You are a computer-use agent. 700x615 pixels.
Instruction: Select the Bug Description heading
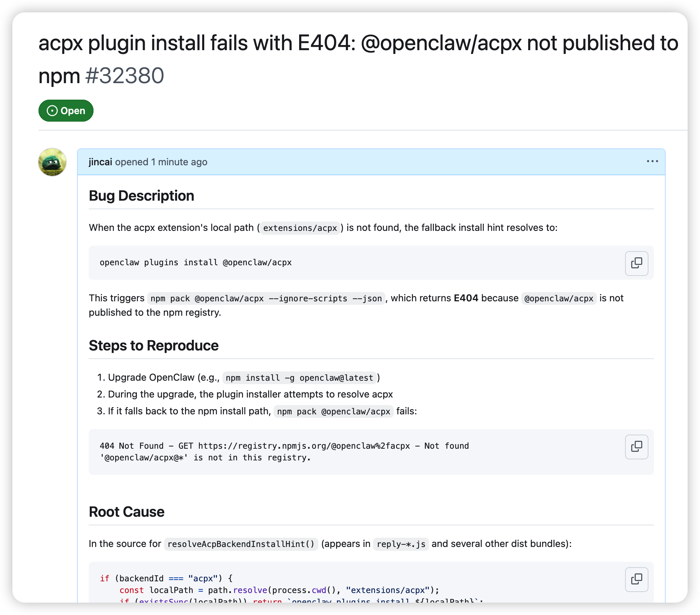click(x=142, y=195)
